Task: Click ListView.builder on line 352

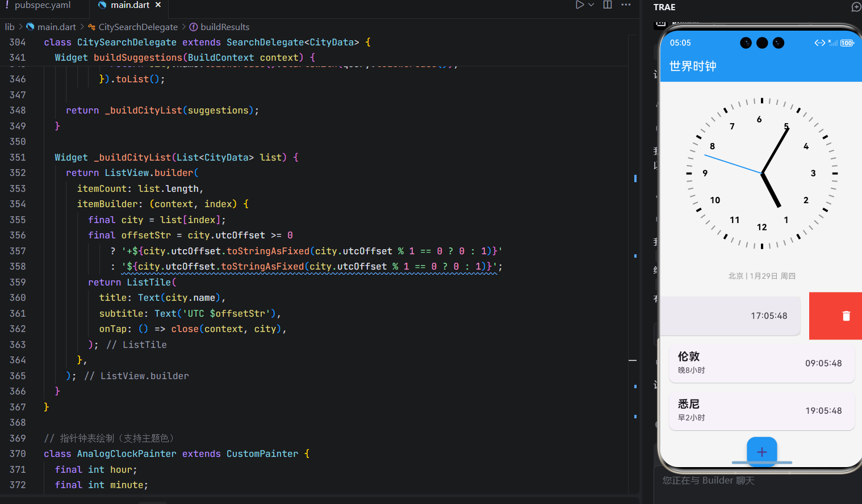Action: coord(149,173)
